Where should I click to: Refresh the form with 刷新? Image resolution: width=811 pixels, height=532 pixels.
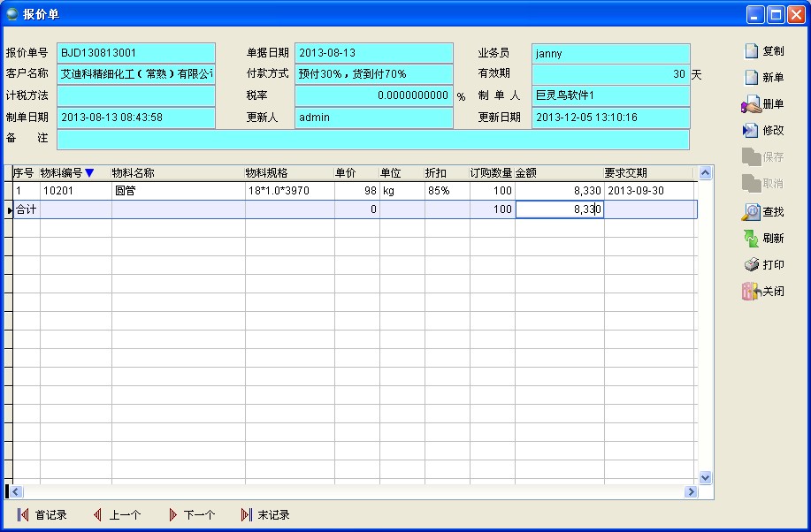coord(751,239)
